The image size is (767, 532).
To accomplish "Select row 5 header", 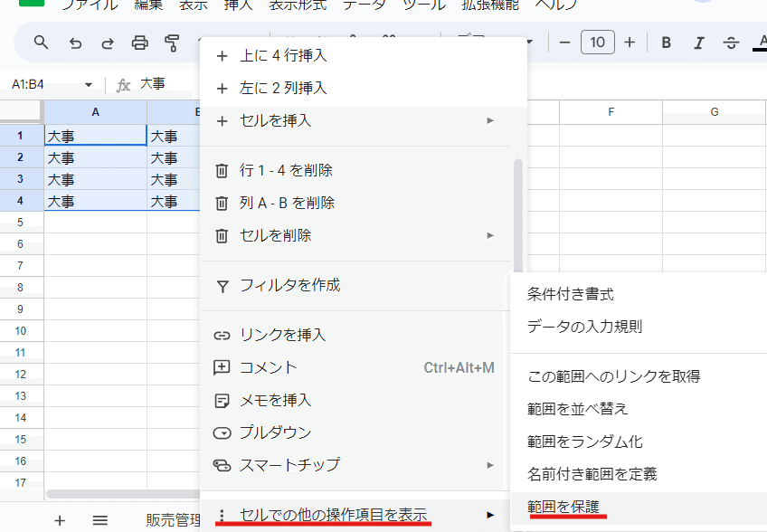I will point(20,223).
